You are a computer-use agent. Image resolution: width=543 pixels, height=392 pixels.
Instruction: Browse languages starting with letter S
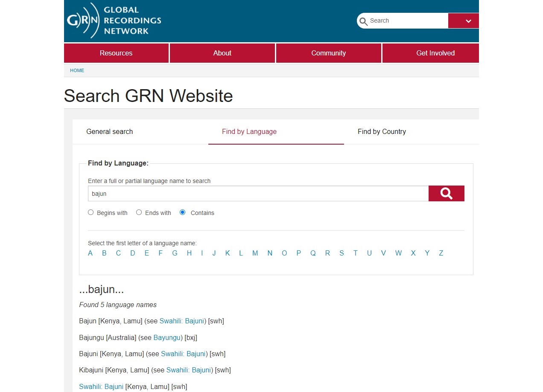[x=342, y=253]
